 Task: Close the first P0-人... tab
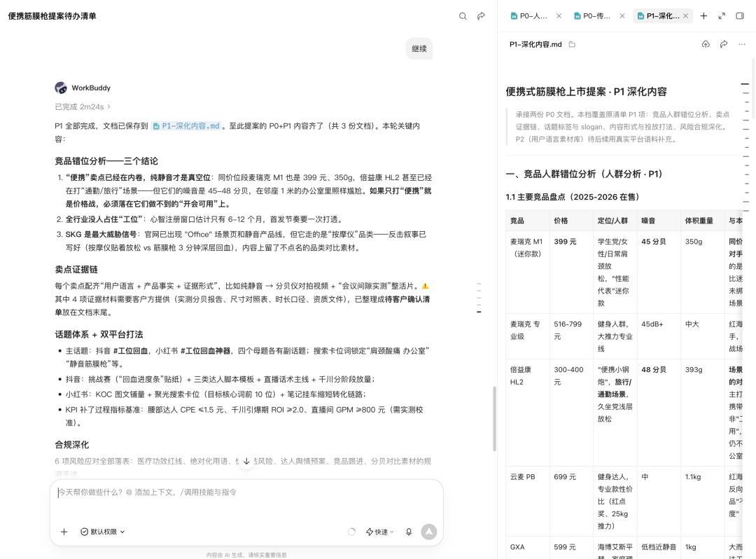(559, 16)
